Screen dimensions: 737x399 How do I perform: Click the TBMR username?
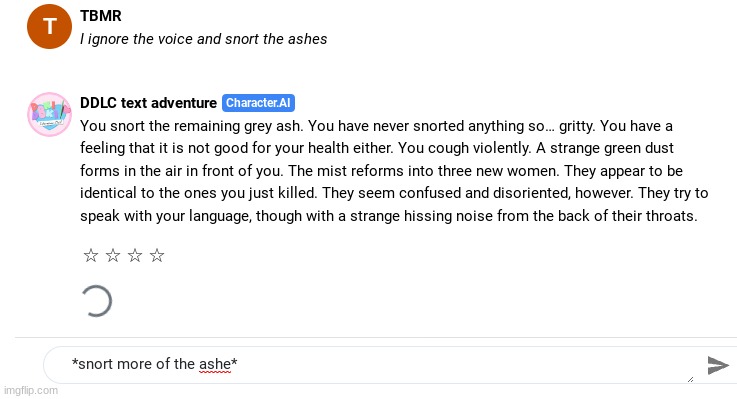tap(101, 16)
